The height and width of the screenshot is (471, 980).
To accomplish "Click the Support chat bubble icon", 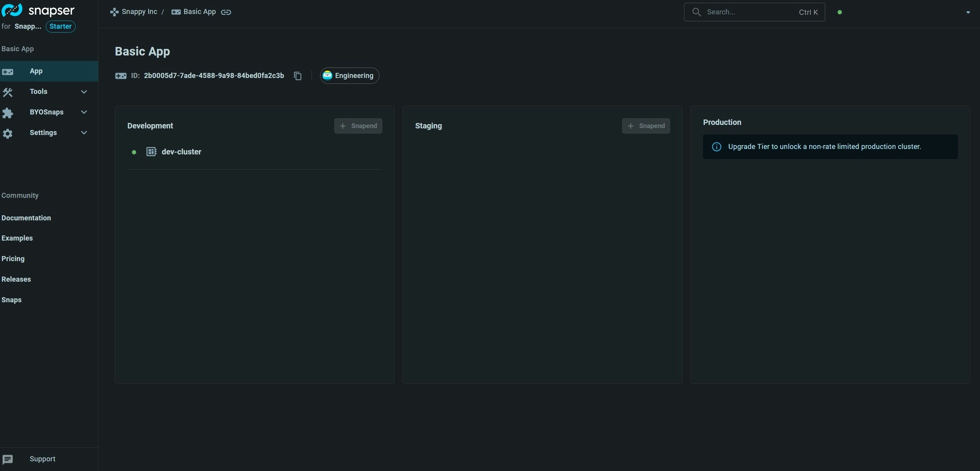I will (x=8, y=459).
